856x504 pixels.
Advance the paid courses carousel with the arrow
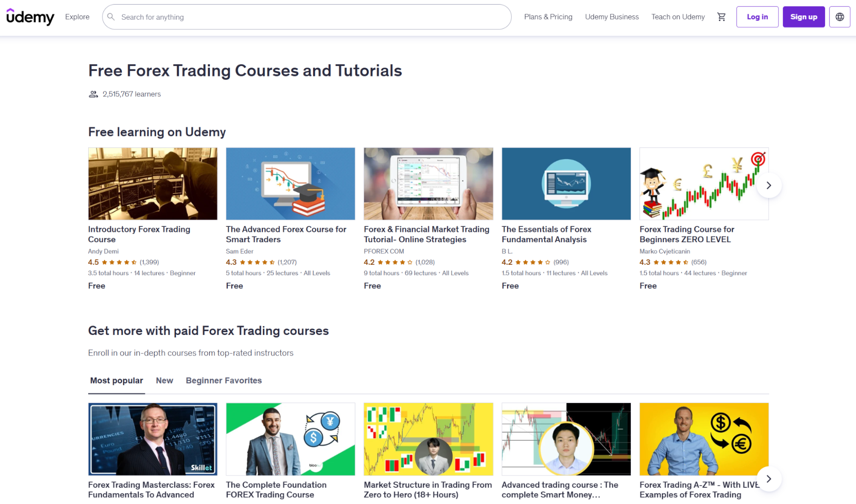[769, 479]
